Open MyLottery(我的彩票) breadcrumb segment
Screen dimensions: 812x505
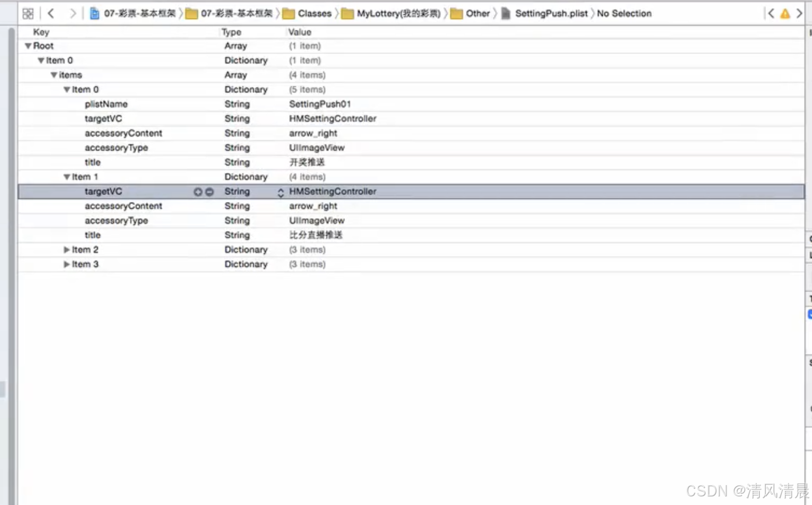pos(398,13)
